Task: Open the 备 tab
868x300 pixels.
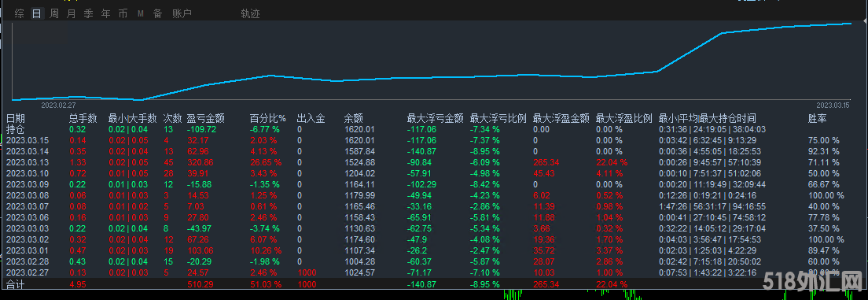Action: [x=158, y=14]
